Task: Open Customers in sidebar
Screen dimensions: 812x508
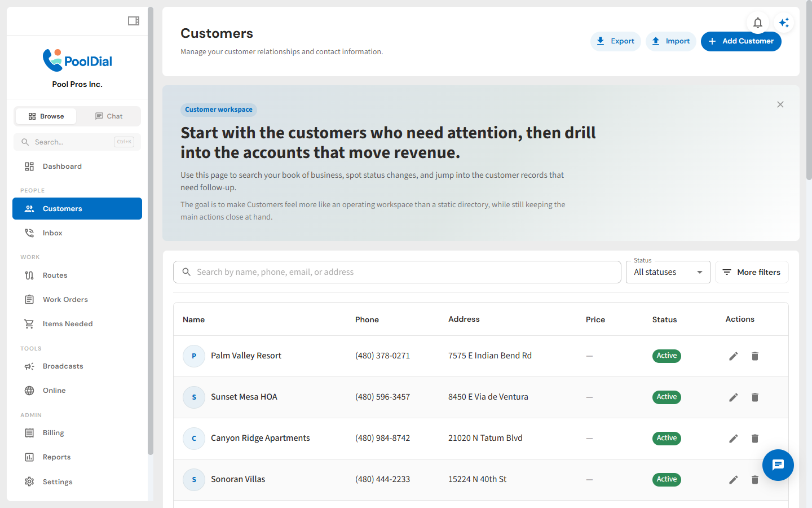Action: [77, 209]
